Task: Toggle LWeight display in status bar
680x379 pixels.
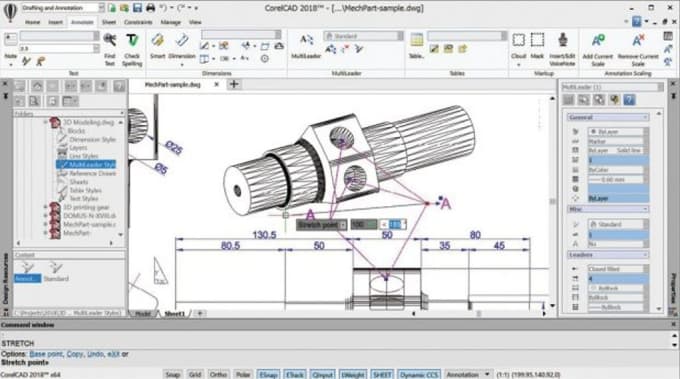Action: pyautogui.click(x=353, y=374)
